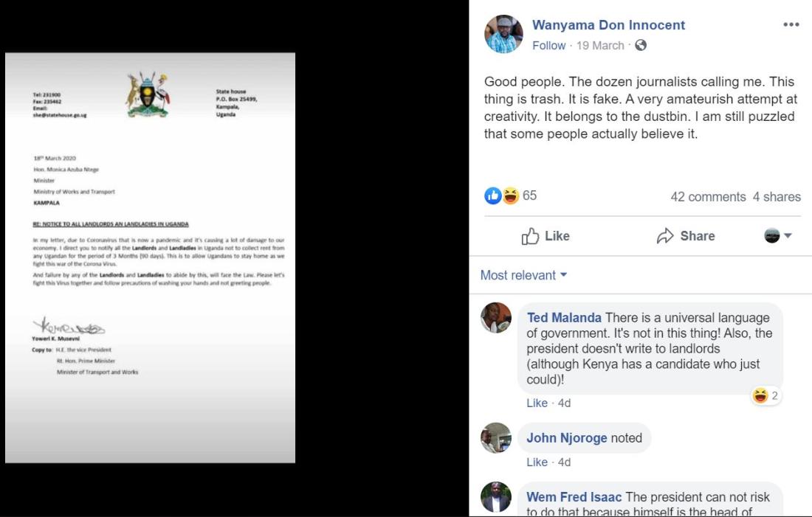Follow Wanyama Don Innocent
The height and width of the screenshot is (517, 812).
tap(549, 46)
